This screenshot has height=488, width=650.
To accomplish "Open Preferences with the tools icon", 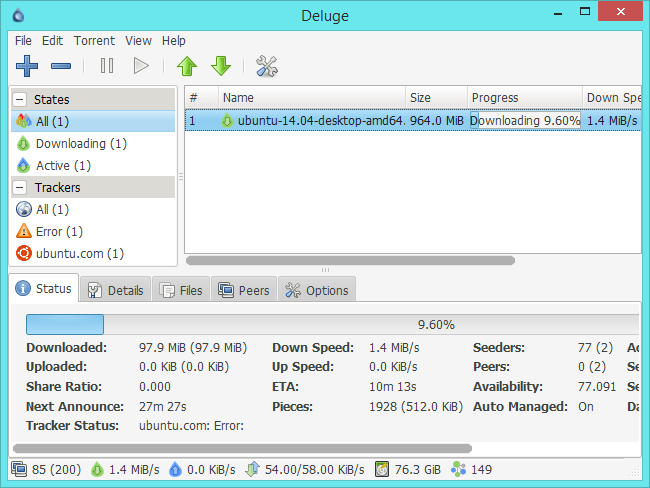I will 267,66.
